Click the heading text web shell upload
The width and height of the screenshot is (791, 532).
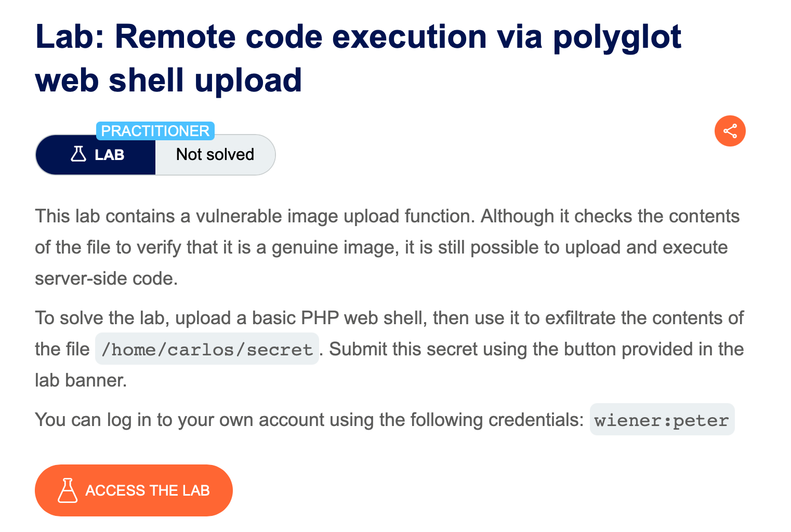pyautogui.click(x=168, y=81)
